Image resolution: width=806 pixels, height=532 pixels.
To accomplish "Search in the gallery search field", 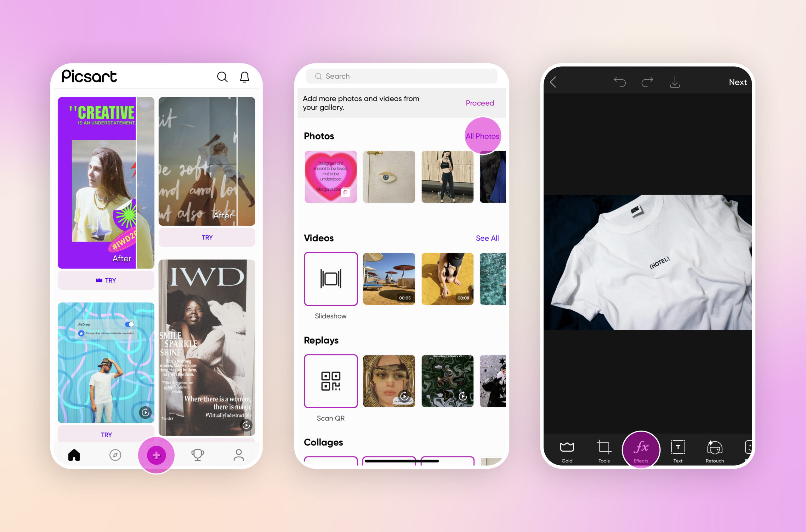I will (x=401, y=76).
